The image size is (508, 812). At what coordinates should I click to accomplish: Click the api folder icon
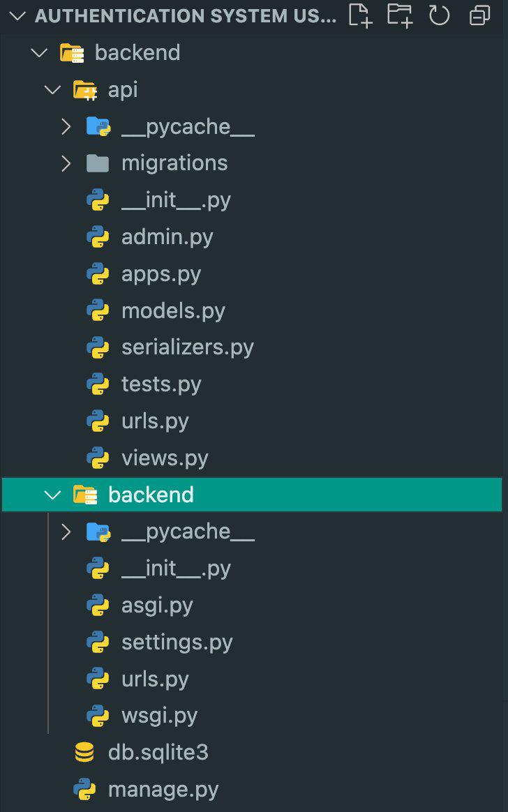click(84, 89)
